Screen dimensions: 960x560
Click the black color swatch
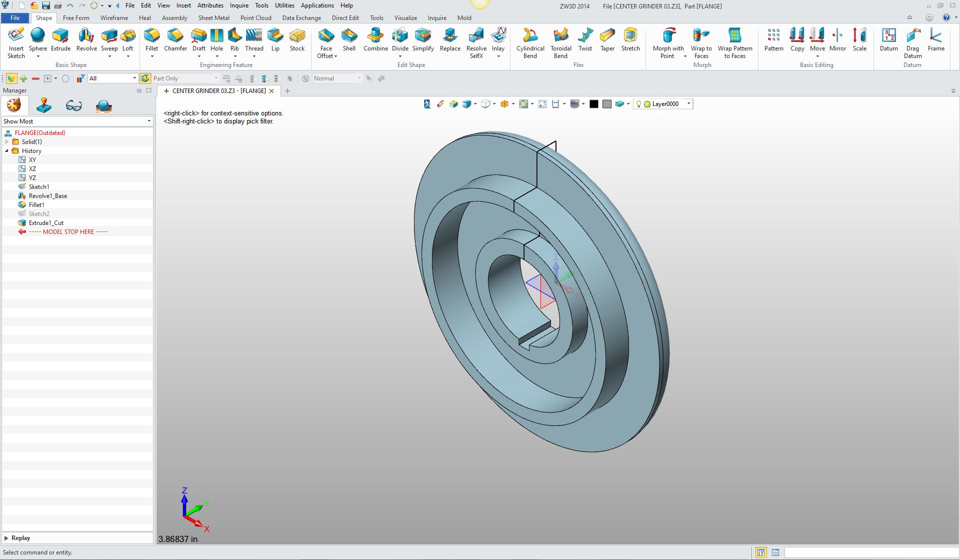(593, 104)
